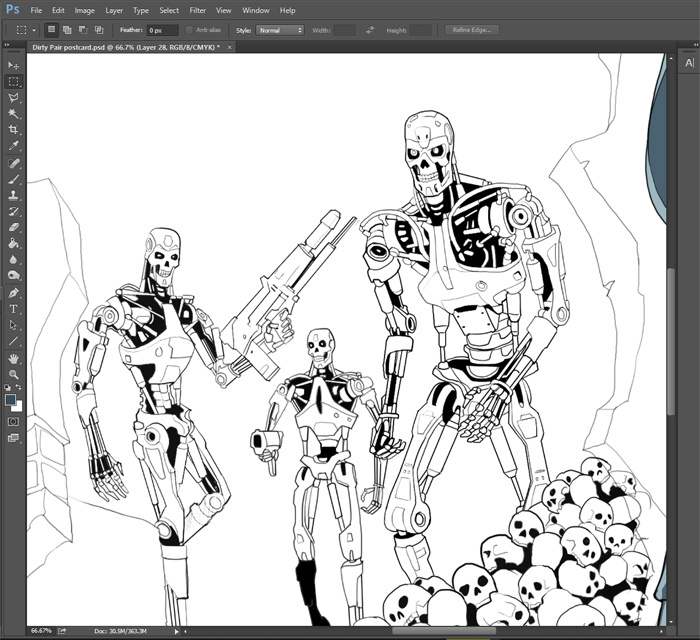Click the Width input field
Viewport: 700px width, 640px height.
click(x=344, y=30)
